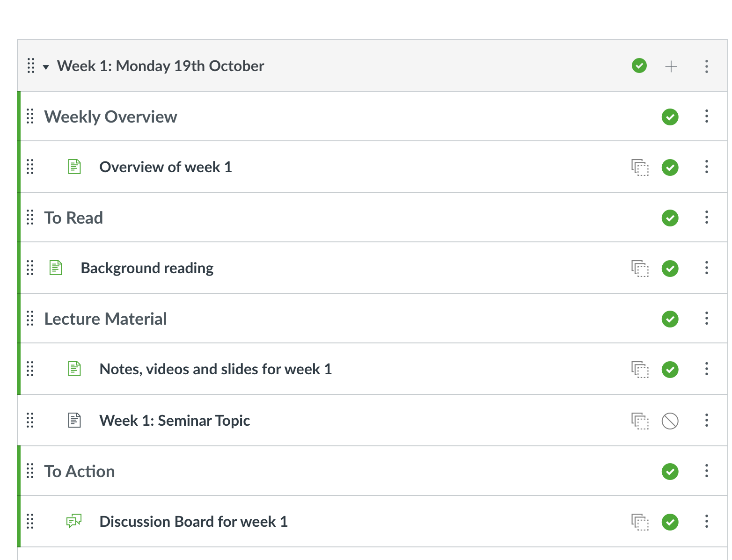Click the duplicate icon on Background reading row
The width and height of the screenshot is (732, 560).
click(x=640, y=269)
